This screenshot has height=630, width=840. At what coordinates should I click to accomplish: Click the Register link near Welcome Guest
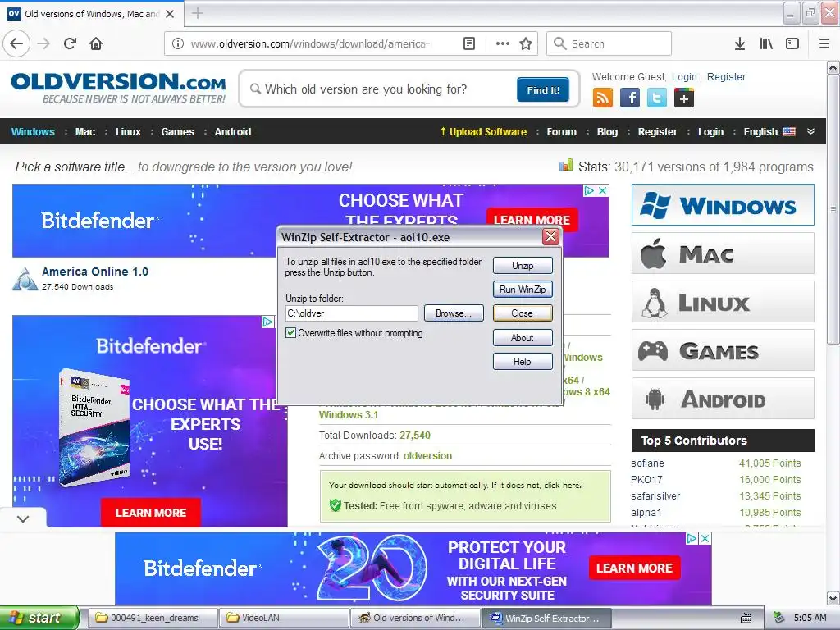(x=726, y=77)
